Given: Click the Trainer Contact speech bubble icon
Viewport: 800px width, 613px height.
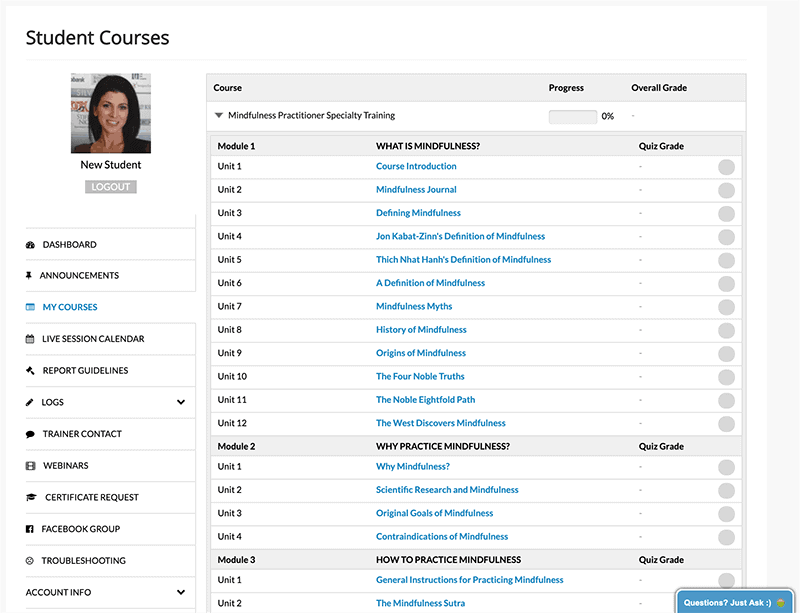Looking at the screenshot, I should 30,434.
